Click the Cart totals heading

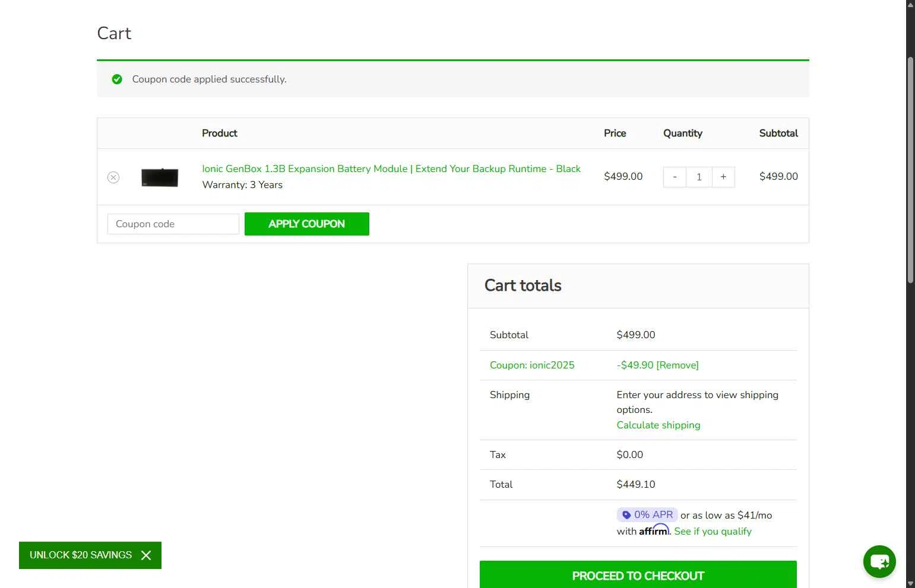point(523,285)
